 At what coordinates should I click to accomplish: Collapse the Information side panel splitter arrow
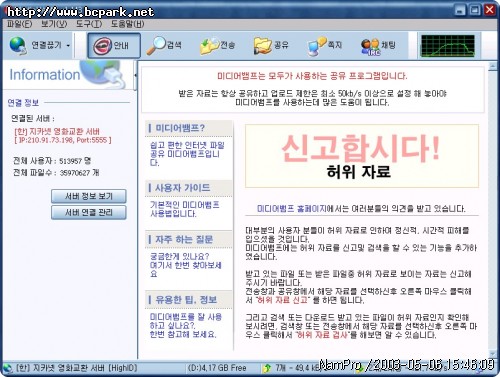coord(135,75)
